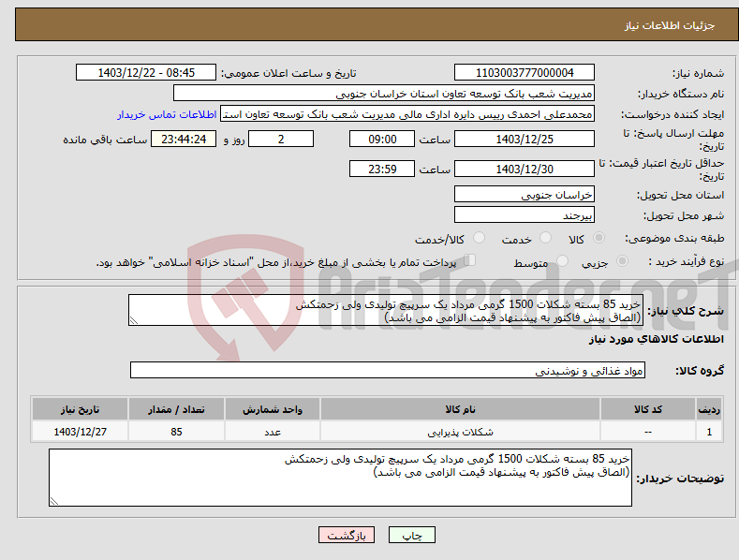Click the announcement date-time field 1403/12/22

coord(146,73)
